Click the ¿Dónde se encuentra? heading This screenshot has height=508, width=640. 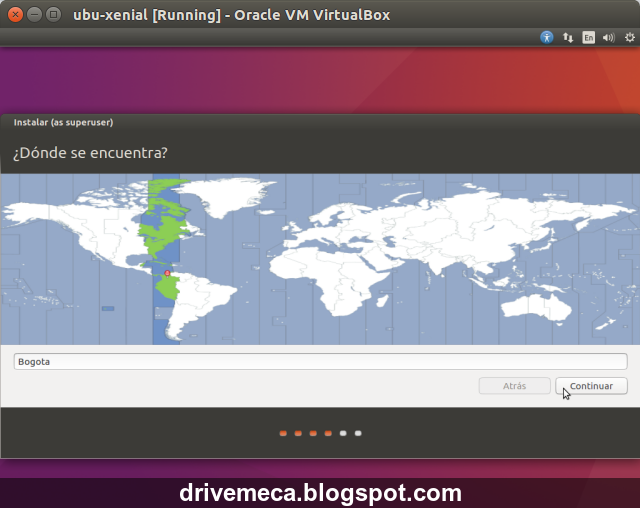click(x=90, y=153)
